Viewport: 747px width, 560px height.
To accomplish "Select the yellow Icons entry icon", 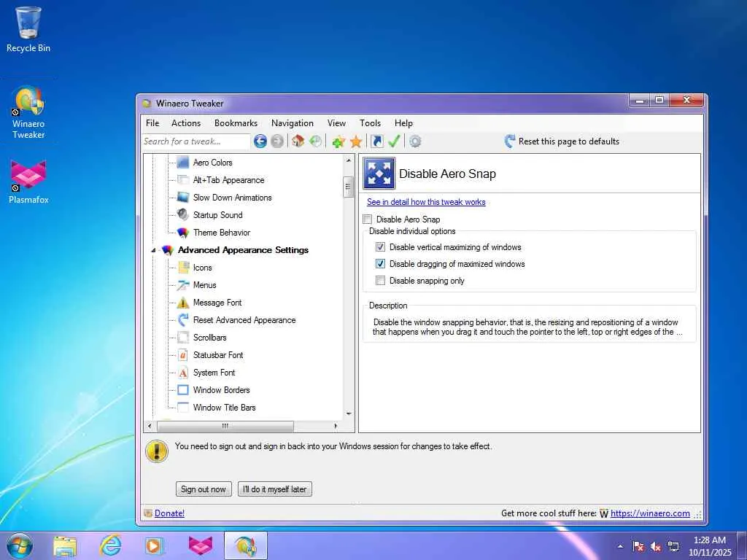I will click(x=183, y=268).
